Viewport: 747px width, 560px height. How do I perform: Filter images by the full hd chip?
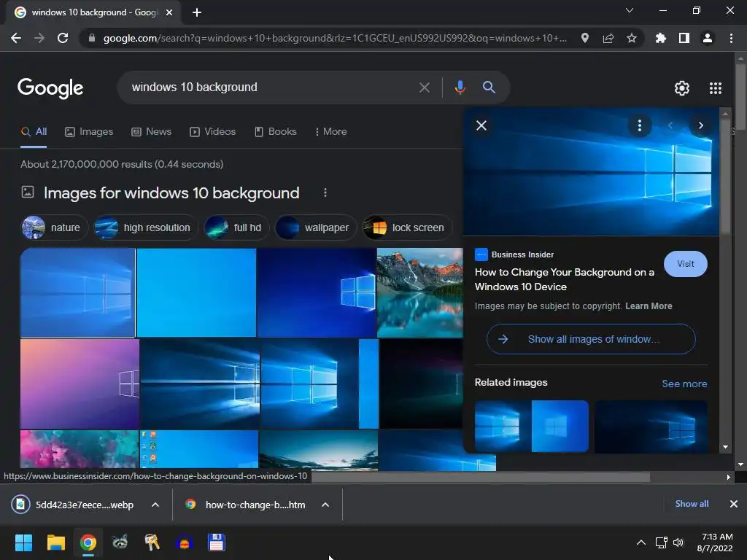[x=237, y=227]
